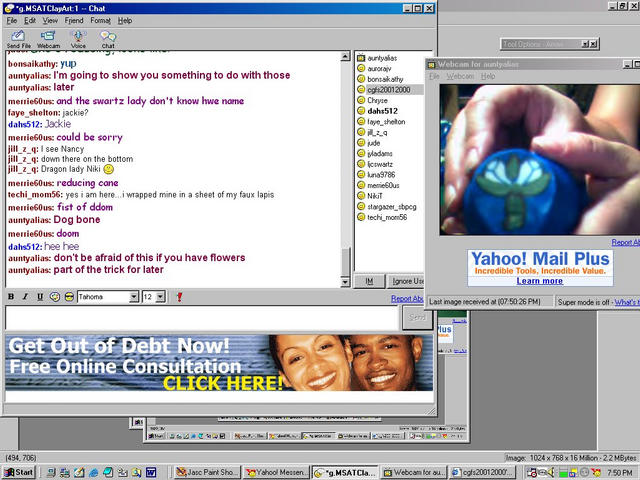
Task: Select jude in the user list
Action: (x=373, y=143)
